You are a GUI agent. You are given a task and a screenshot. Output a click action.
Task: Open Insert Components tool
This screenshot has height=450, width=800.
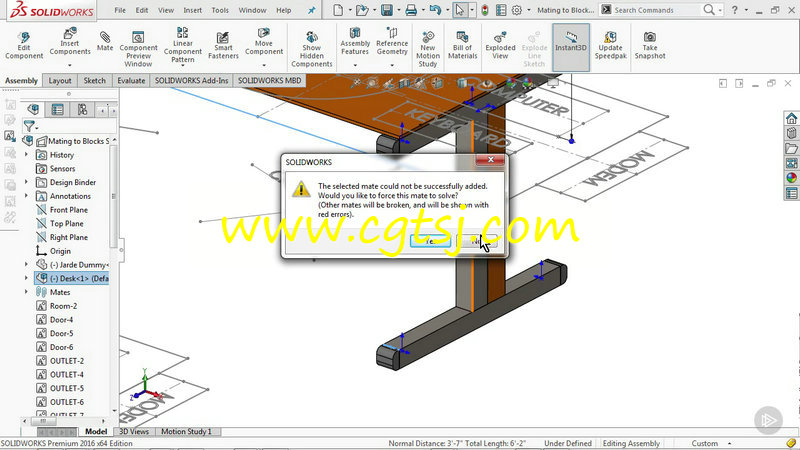(x=70, y=42)
